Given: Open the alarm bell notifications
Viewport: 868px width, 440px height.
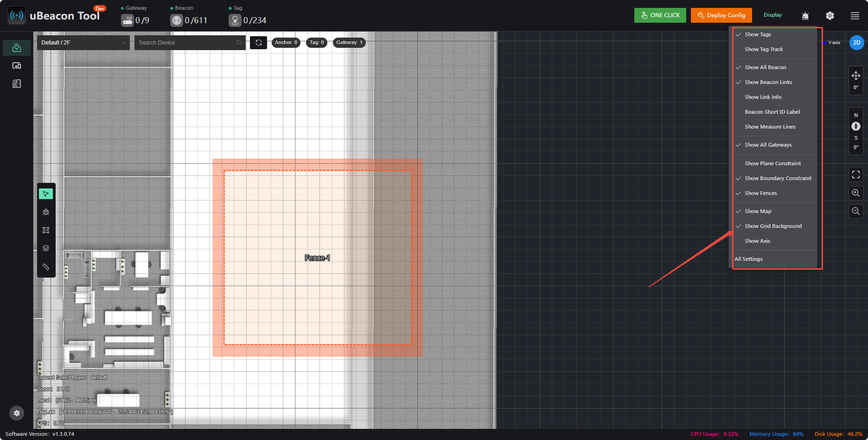Looking at the screenshot, I should point(805,16).
